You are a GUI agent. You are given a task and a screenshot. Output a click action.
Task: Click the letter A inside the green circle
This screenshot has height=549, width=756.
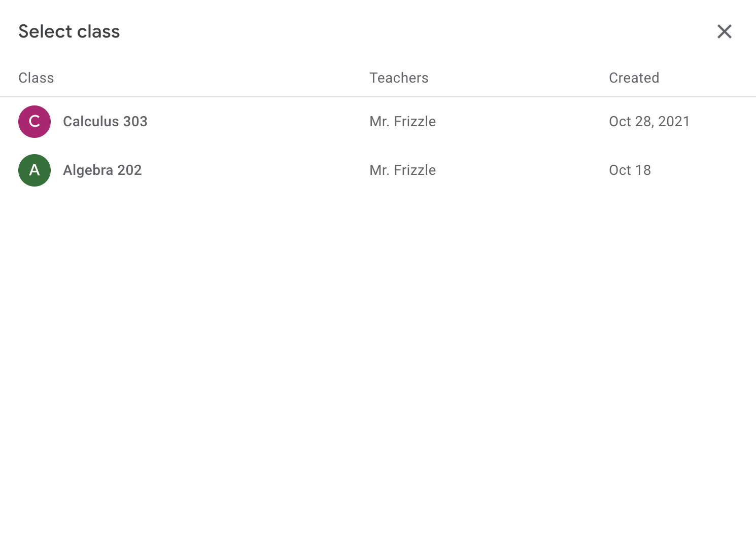(x=35, y=170)
